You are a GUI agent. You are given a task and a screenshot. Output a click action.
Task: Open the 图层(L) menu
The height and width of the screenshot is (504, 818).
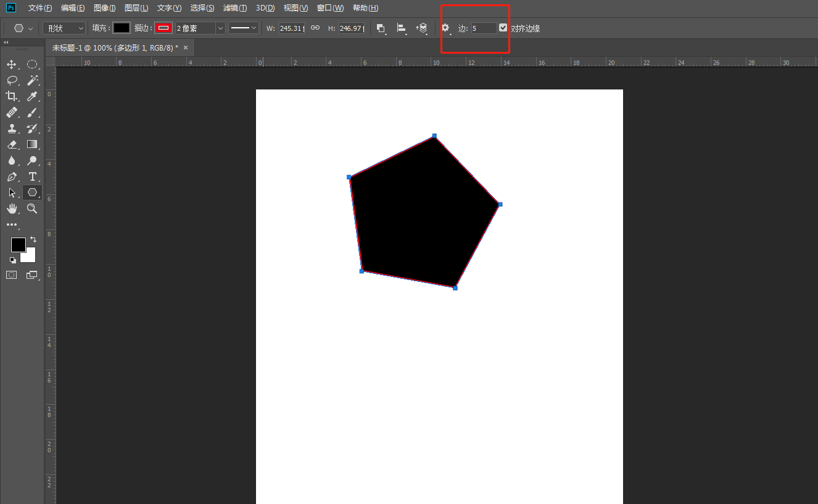click(x=136, y=8)
